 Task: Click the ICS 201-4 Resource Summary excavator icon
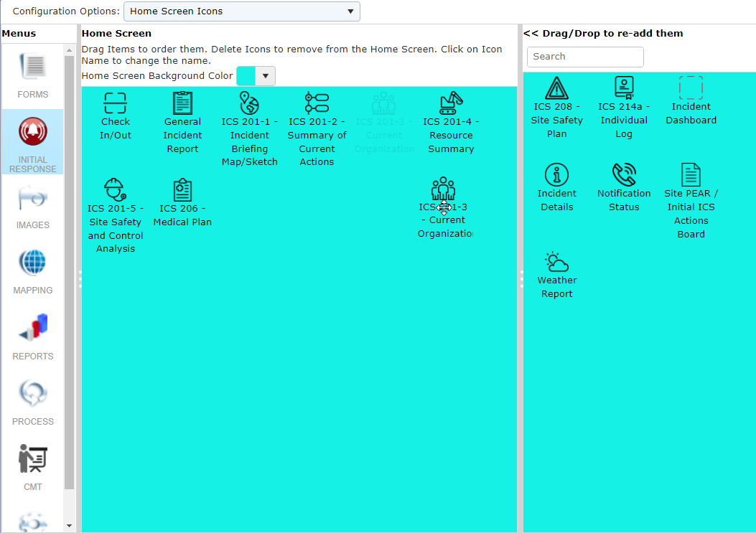[x=451, y=103]
